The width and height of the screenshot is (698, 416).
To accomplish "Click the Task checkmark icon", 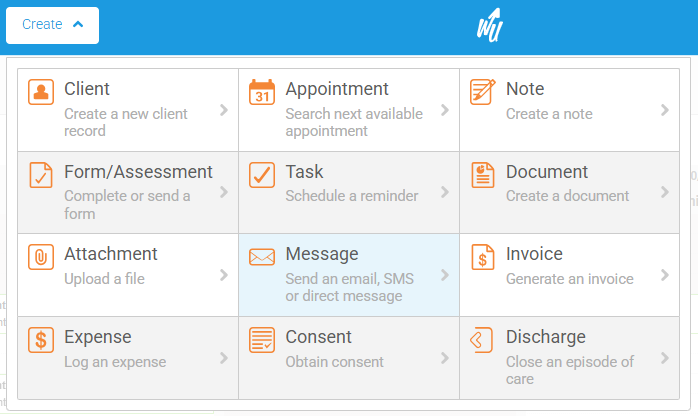I will click(261, 175).
